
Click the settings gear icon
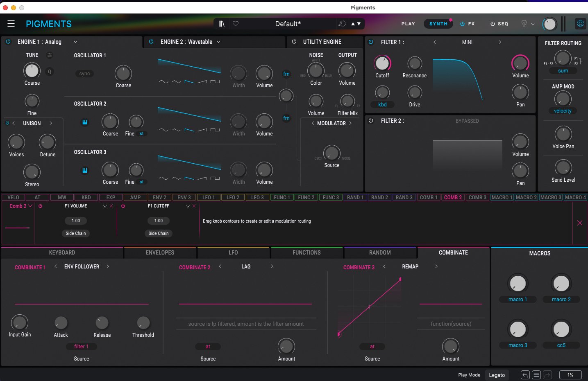[x=580, y=23]
